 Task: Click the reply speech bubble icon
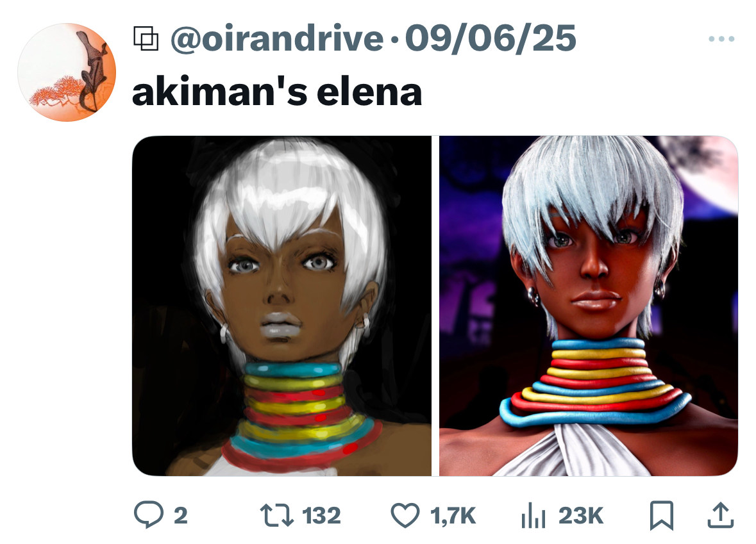click(x=149, y=515)
